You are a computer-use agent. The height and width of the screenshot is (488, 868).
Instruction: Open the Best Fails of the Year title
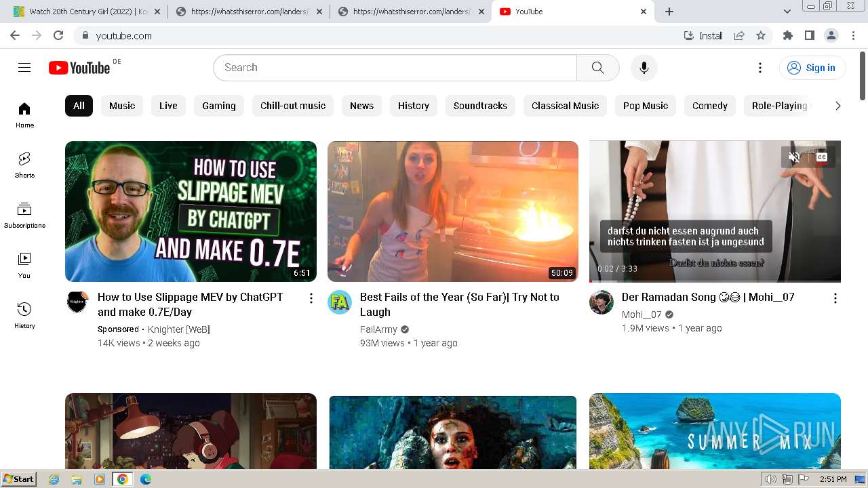[x=460, y=304]
